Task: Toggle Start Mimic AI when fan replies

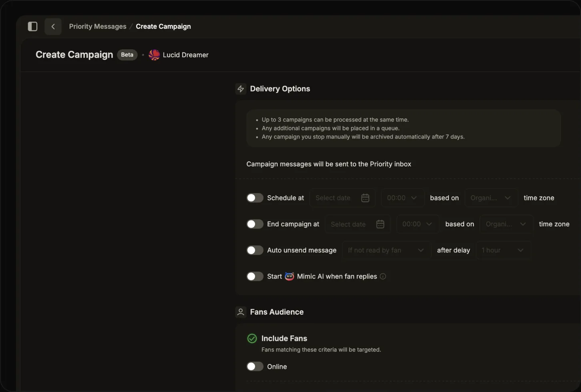Action: tap(254, 276)
